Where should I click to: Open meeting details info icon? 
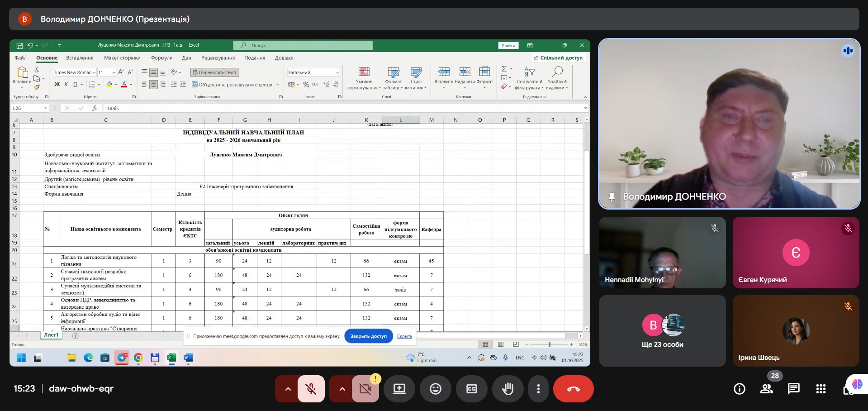click(739, 389)
